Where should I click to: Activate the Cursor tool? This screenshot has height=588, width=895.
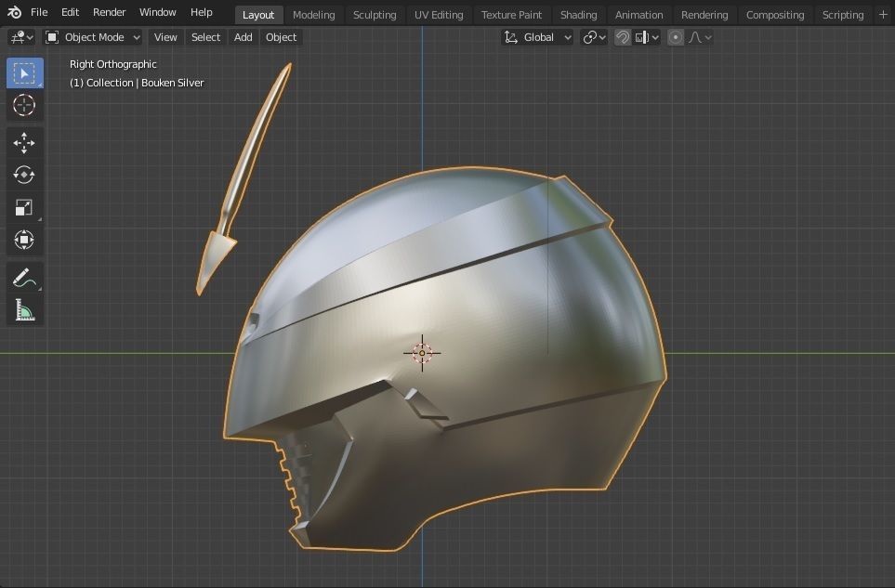[24, 106]
